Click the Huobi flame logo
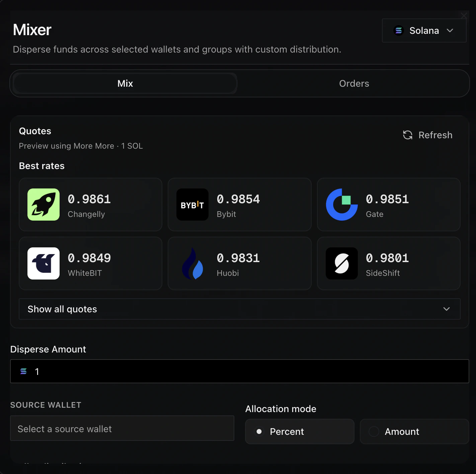The width and height of the screenshot is (476, 474). pos(192,263)
